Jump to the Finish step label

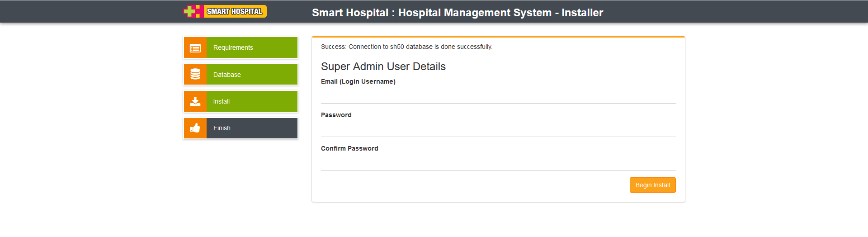pos(222,128)
